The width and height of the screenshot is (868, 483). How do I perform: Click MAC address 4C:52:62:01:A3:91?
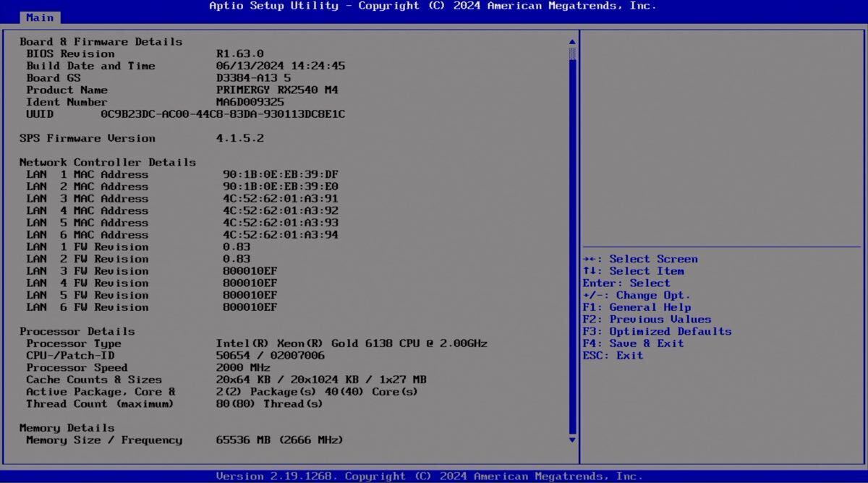281,199
